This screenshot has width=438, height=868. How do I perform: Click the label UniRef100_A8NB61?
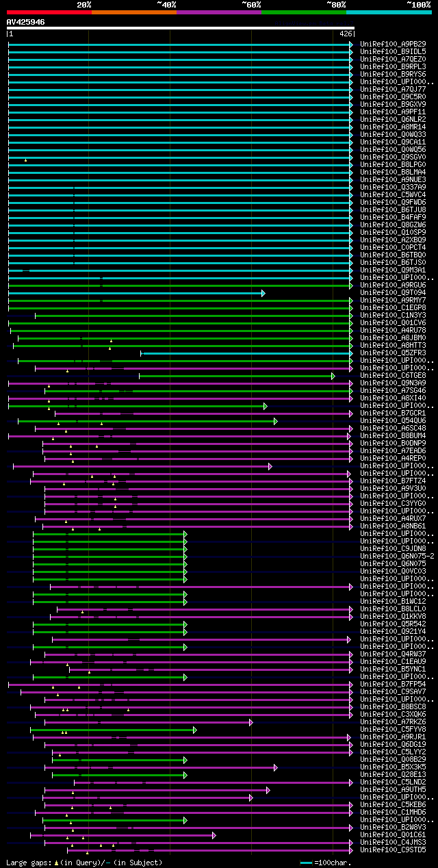[x=393, y=526]
